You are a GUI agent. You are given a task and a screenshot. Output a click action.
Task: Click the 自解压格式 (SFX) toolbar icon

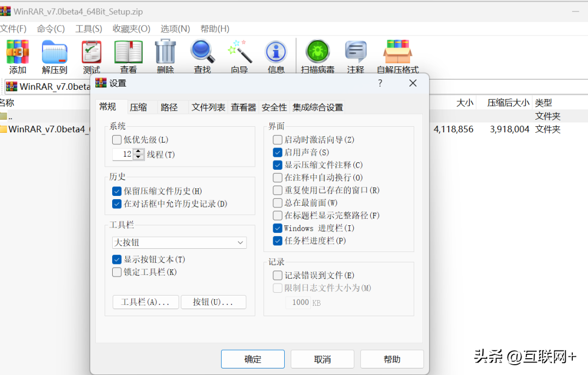tap(397, 52)
